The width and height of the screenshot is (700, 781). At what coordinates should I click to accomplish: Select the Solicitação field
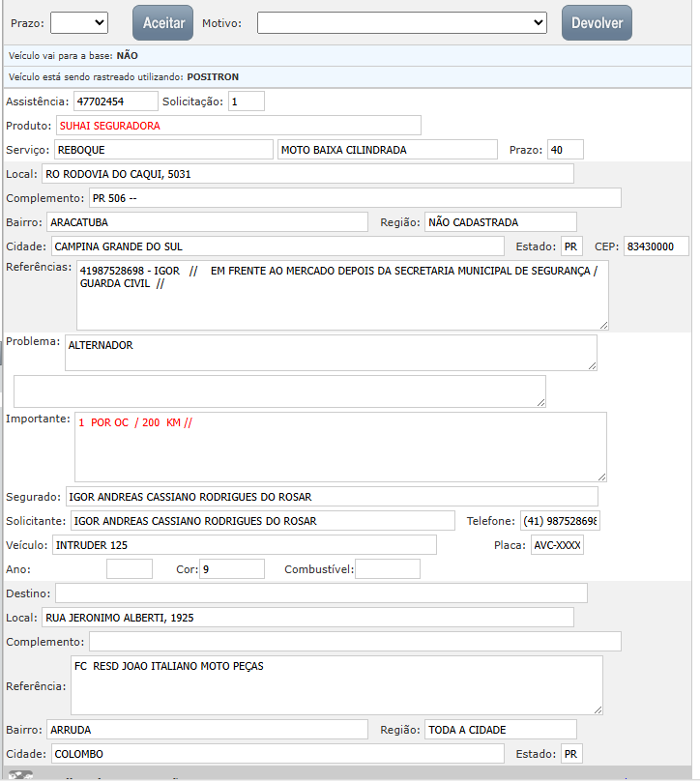pyautogui.click(x=246, y=101)
